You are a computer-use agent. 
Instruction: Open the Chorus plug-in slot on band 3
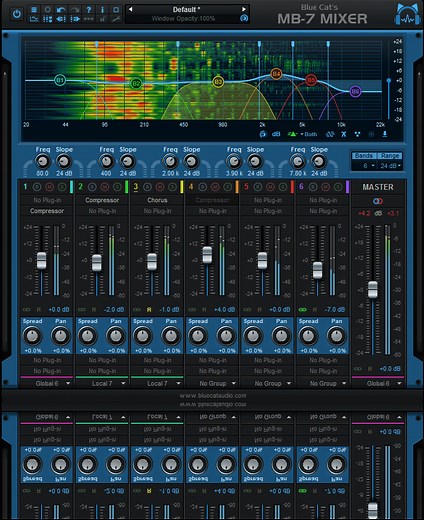157,200
